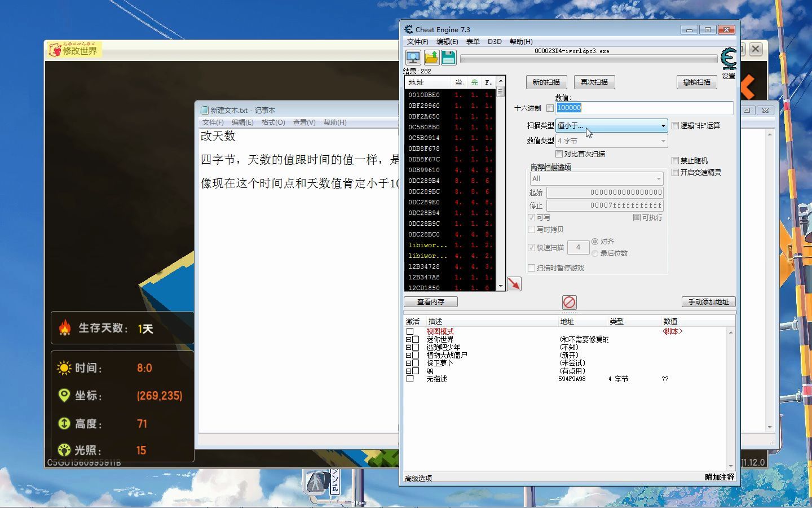Viewport: 812px width, 508px height.
Task: Toggle the hexadecimal (十六进制) checkbox
Action: pos(550,108)
